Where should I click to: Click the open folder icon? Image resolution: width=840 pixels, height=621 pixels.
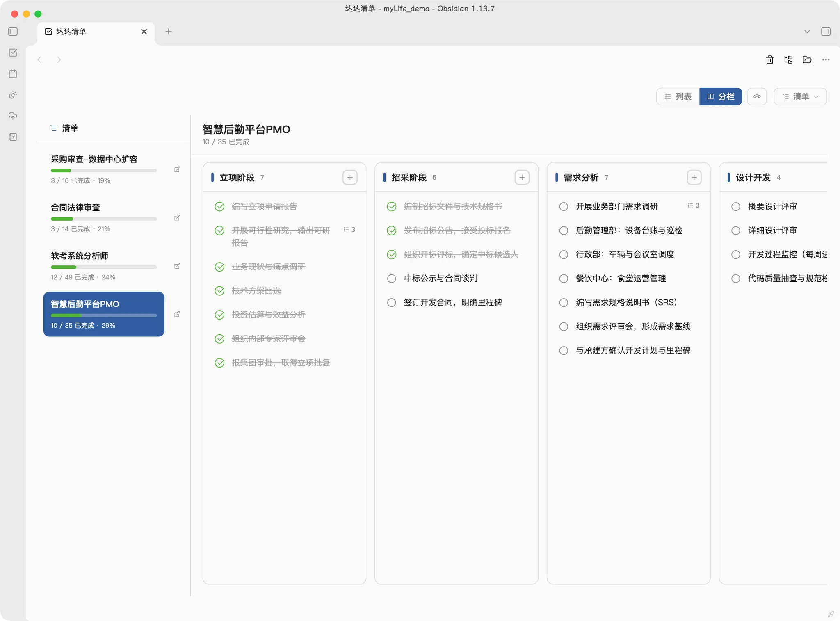click(x=807, y=60)
